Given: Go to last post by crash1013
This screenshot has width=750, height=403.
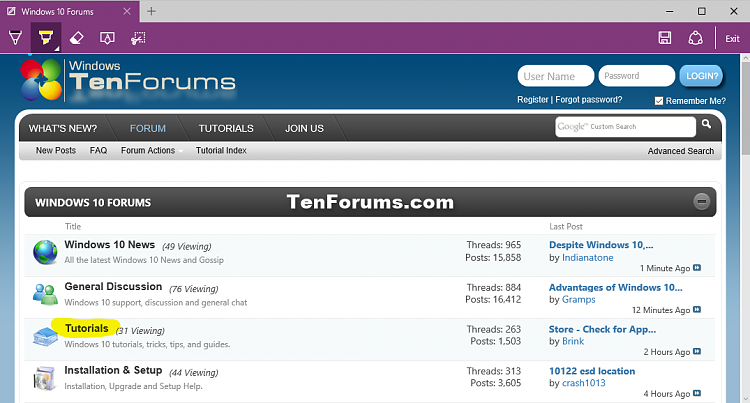Looking at the screenshot, I should (x=697, y=393).
